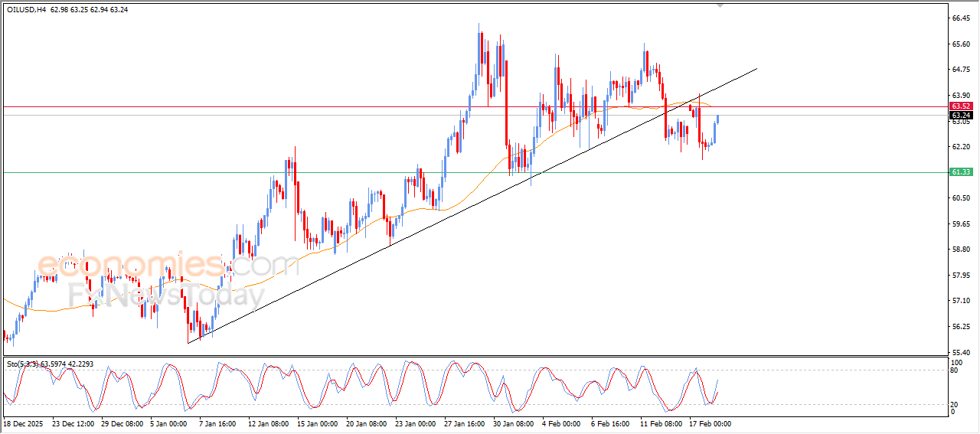Screen dimensions: 980x434
Task: Click the 65.60 price axis label
Action: point(961,44)
